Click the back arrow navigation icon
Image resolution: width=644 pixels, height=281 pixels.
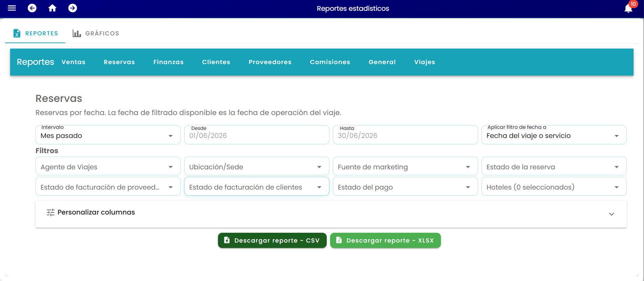point(32,8)
